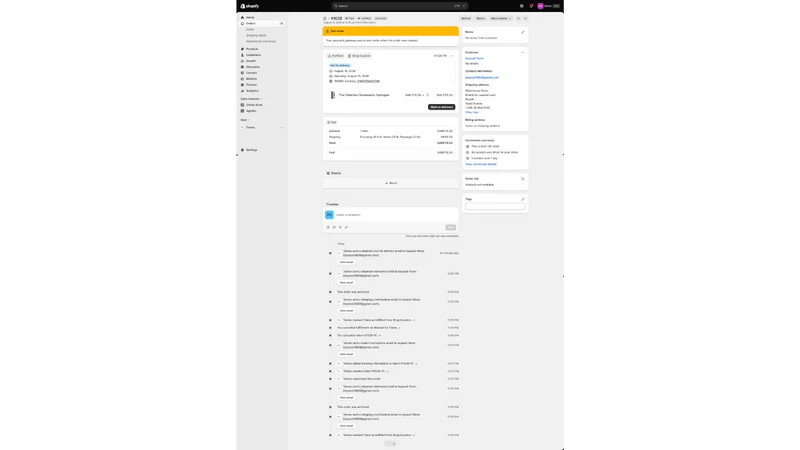This screenshot has height=450, width=800.
Task: Click the Refund button
Action: pos(466,18)
